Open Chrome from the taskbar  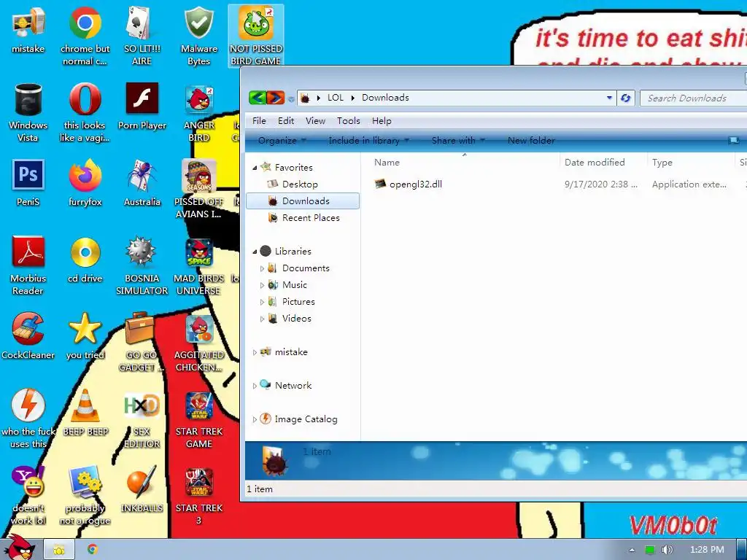[93, 549]
